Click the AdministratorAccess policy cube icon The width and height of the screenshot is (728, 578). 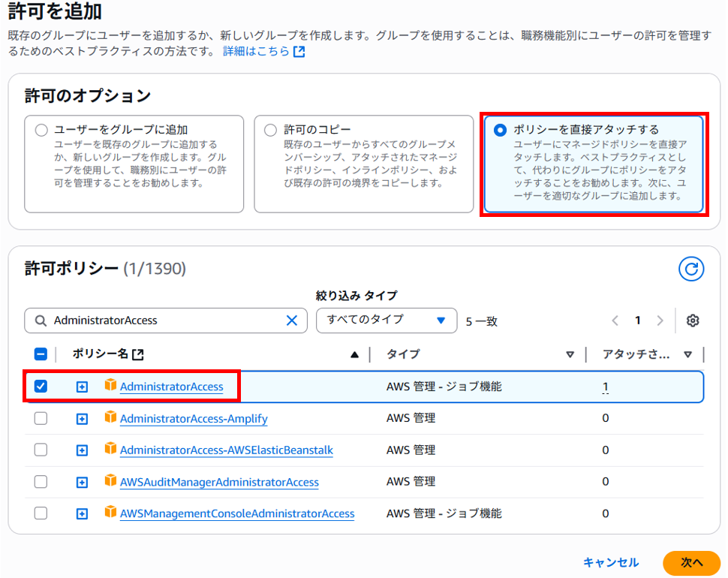coord(110,385)
